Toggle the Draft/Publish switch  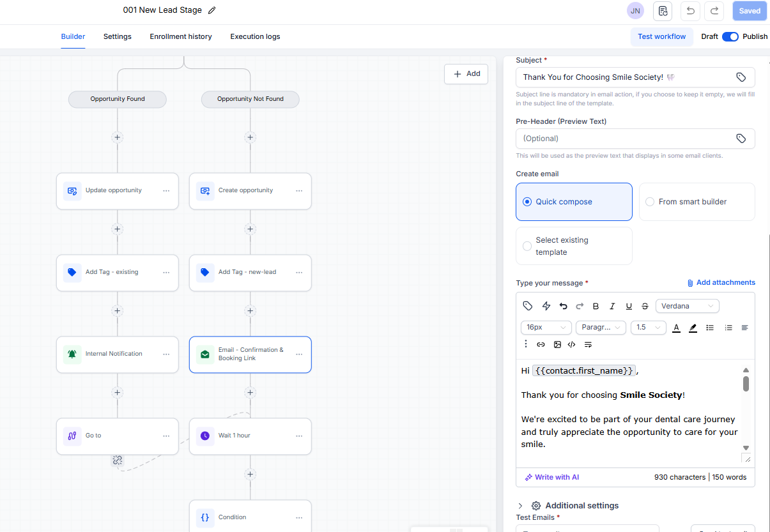click(730, 36)
